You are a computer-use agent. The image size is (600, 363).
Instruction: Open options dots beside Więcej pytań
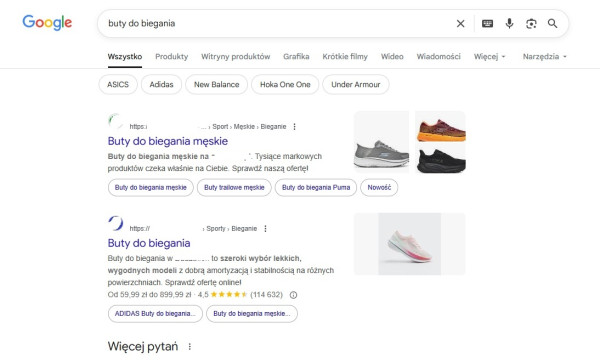(x=189, y=347)
